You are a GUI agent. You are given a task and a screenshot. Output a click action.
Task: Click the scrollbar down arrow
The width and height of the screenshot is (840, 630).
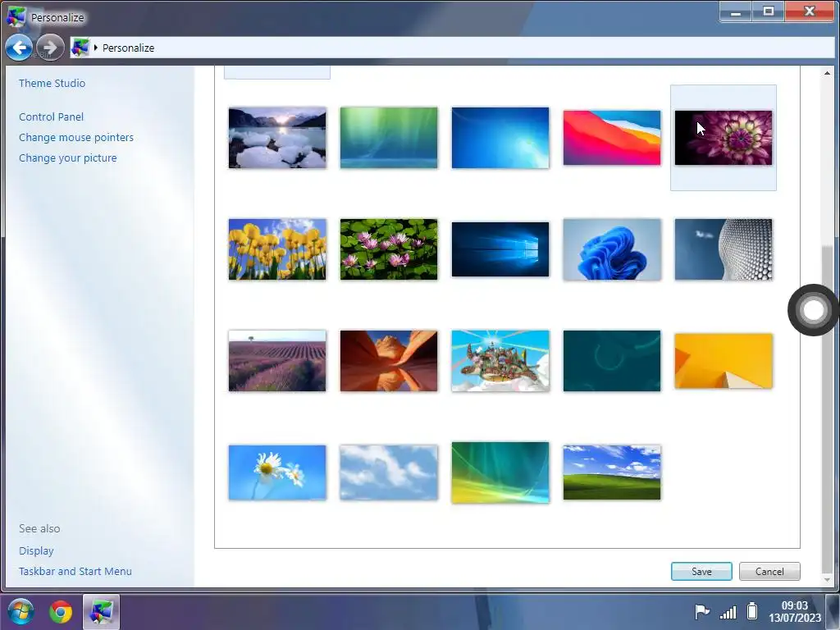827,580
